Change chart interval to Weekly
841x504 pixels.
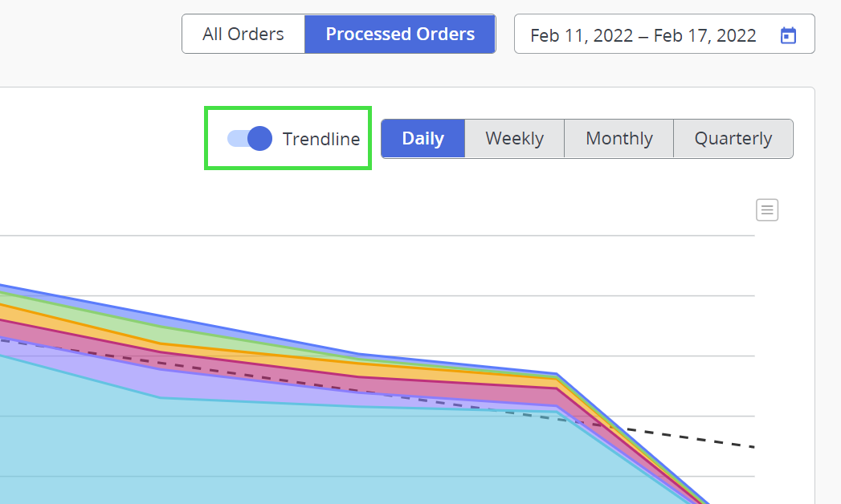click(514, 139)
